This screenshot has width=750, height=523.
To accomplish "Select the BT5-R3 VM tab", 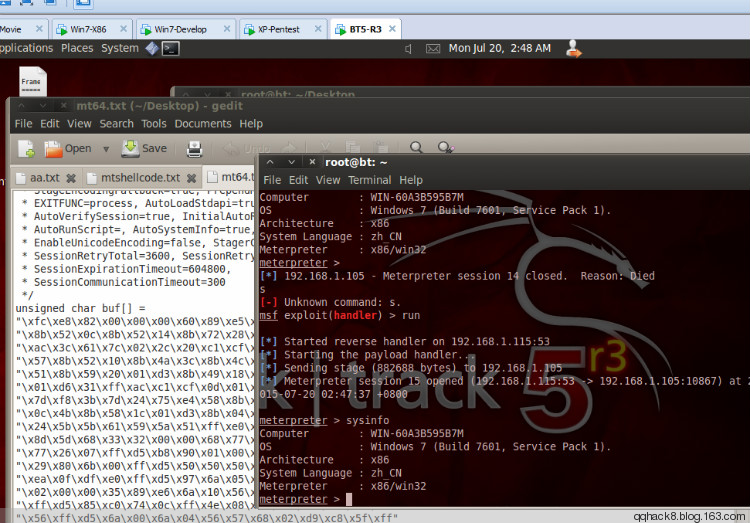I will tap(365, 30).
